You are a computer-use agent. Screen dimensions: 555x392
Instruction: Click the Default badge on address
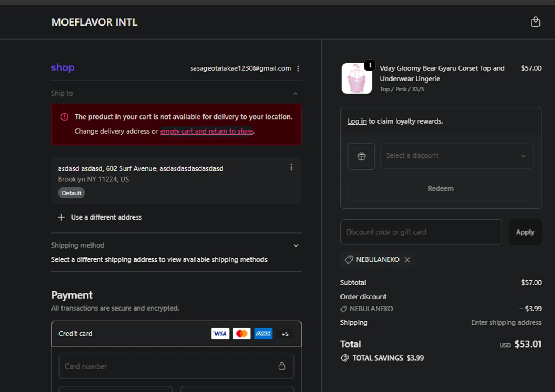click(x=71, y=193)
